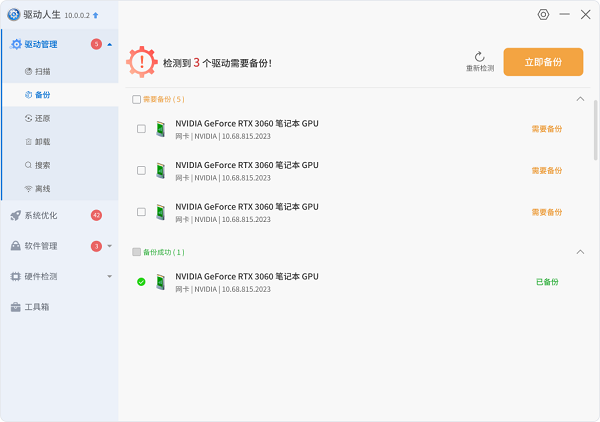Viewport: 600px width, 422px height.
Task: Click the green checkmark of backed-up driver
Action: click(141, 282)
